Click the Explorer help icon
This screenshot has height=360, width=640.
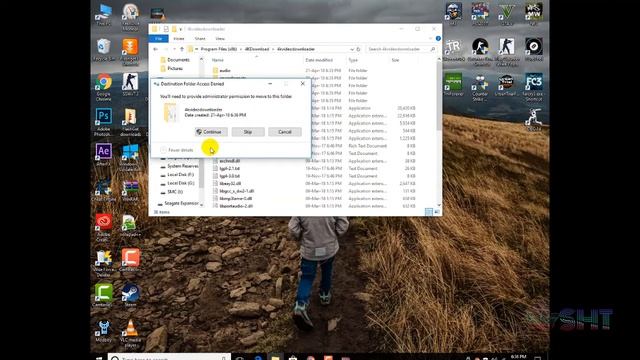tap(438, 38)
